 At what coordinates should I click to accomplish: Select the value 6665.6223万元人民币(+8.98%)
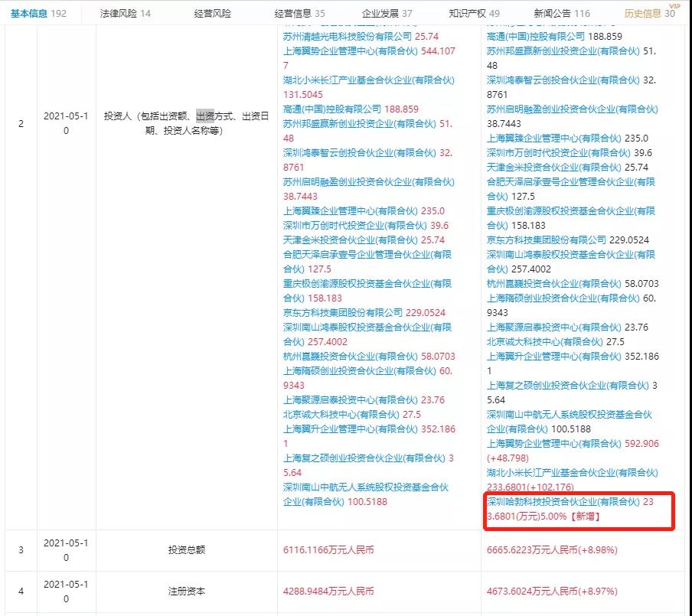[x=552, y=550]
